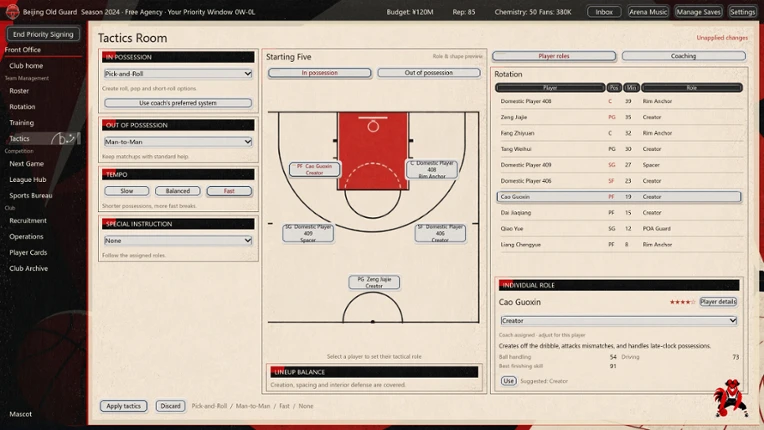
Task: Select the PG Zeng Jiajie court token
Action: [374, 282]
